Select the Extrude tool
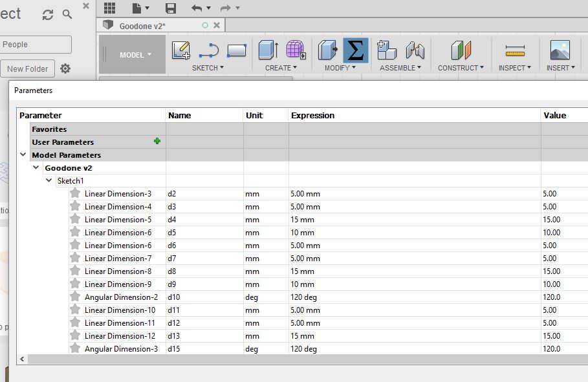 click(268, 50)
